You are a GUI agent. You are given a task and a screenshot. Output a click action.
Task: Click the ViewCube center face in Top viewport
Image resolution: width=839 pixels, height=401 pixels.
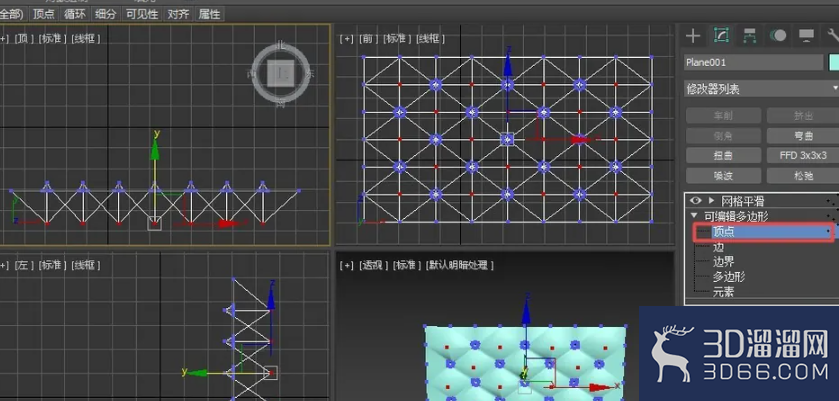pyautogui.click(x=281, y=74)
